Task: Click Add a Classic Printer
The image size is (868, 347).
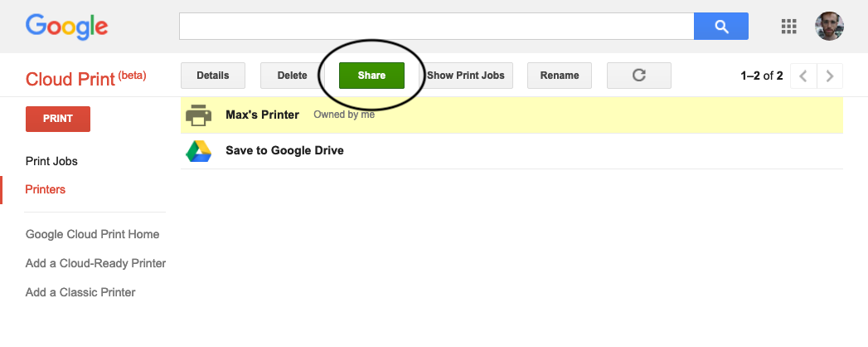Action: [x=80, y=292]
